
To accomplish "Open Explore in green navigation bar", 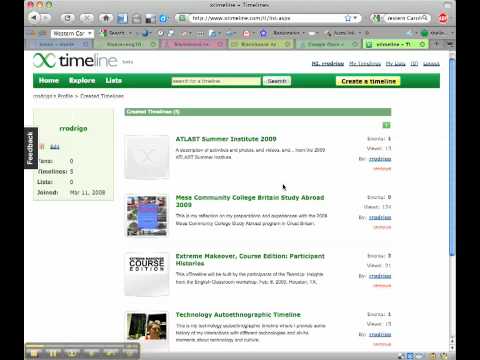I will pyautogui.click(x=82, y=81).
